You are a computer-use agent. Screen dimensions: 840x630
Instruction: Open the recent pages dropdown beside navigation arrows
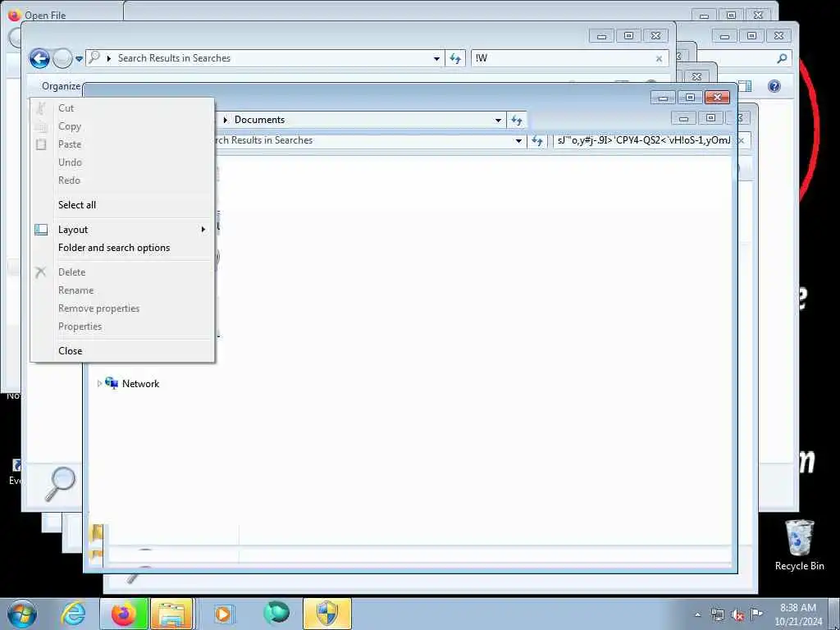coord(79,59)
